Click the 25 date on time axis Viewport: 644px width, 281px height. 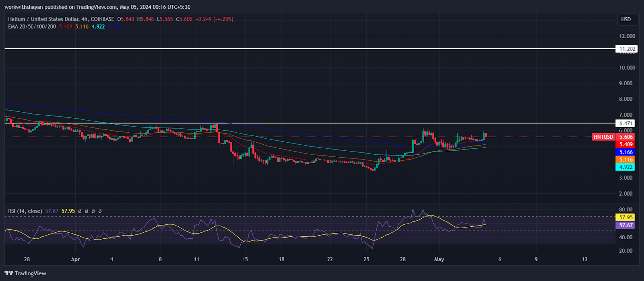366,259
